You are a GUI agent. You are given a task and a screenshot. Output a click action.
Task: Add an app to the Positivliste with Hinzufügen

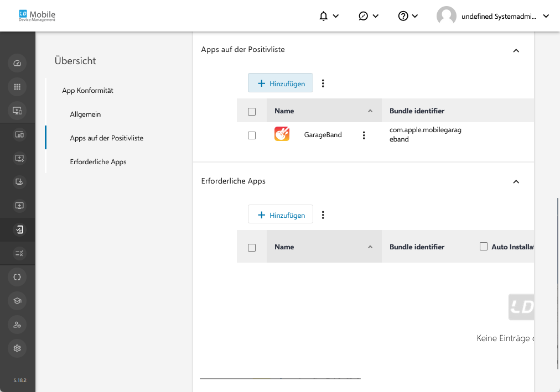[x=281, y=83]
